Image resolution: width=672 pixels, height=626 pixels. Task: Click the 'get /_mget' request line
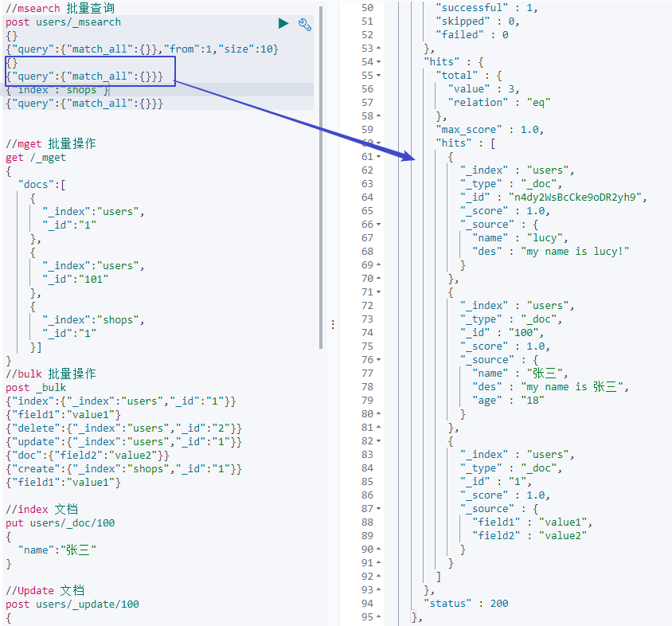pyautogui.click(x=36, y=158)
